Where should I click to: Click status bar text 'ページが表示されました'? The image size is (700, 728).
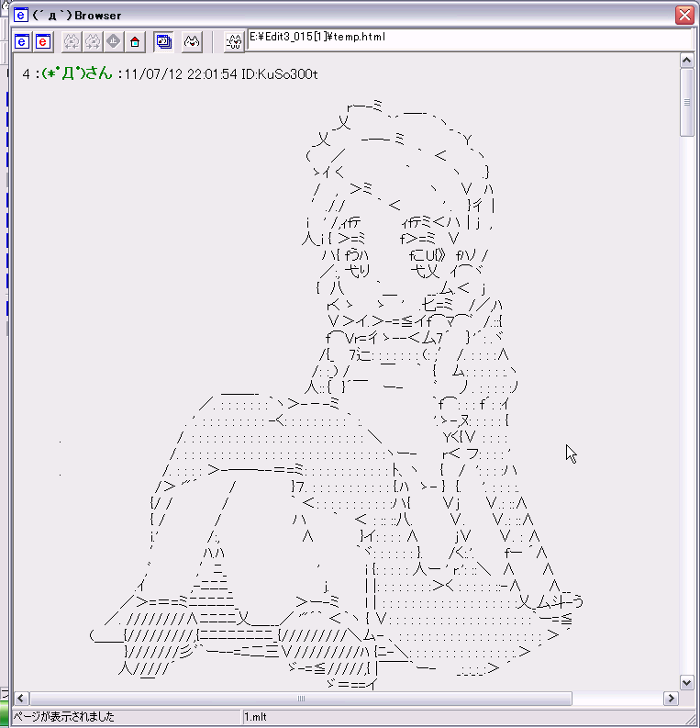63,717
